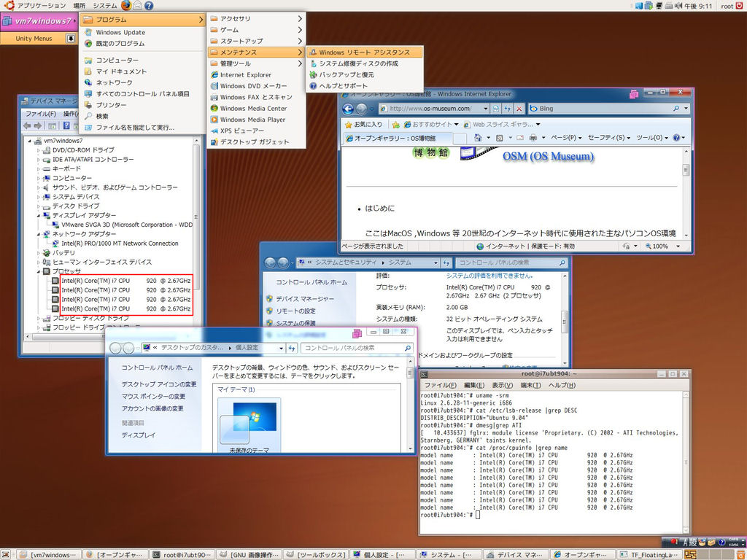Open the IE address bar dropdown
The image size is (747, 560).
click(485, 109)
